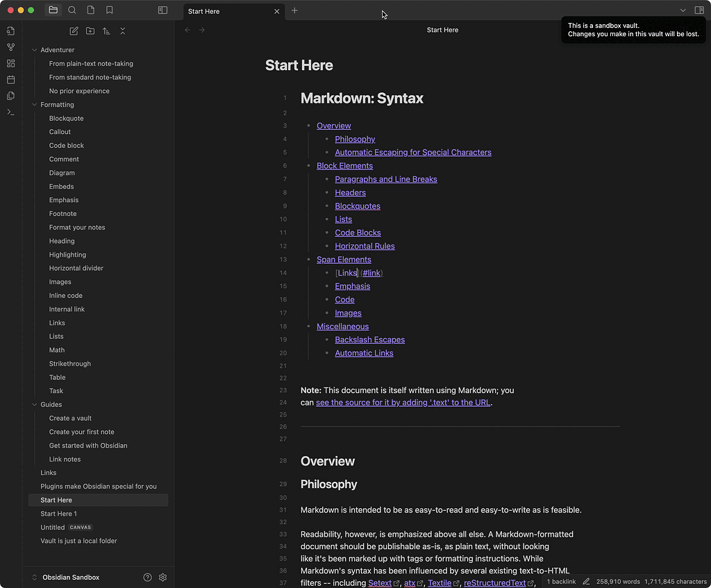Open a new tab with the plus button
Viewport: 711px width, 588px height.
294,11
